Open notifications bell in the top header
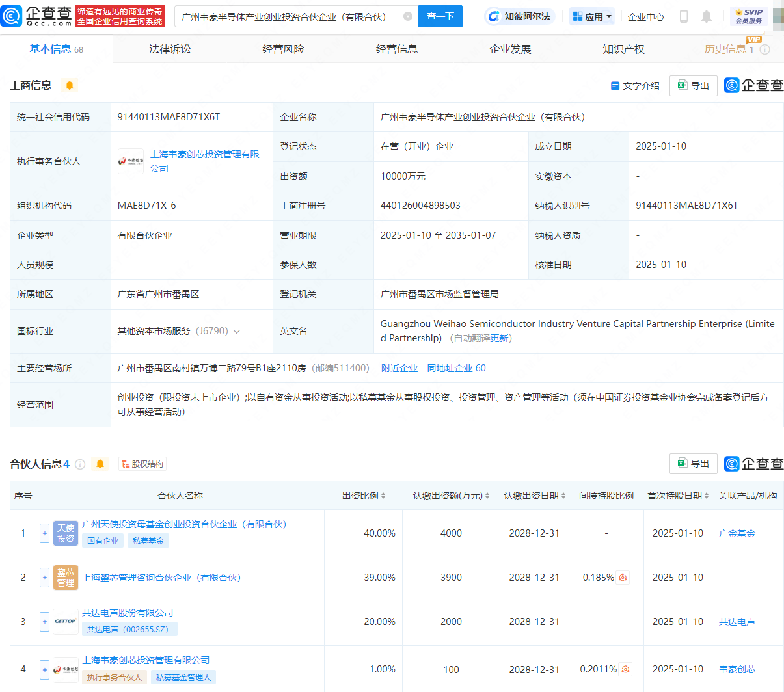The width and height of the screenshot is (784, 692). [707, 16]
